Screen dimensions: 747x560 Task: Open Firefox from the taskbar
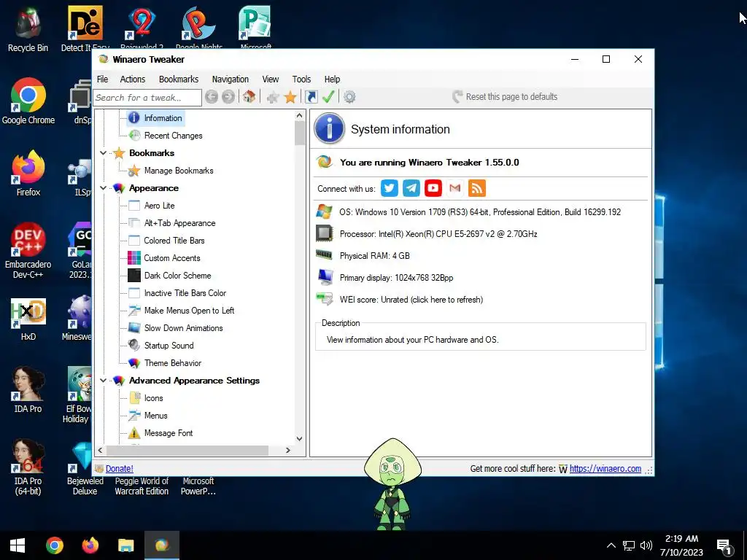pos(90,545)
